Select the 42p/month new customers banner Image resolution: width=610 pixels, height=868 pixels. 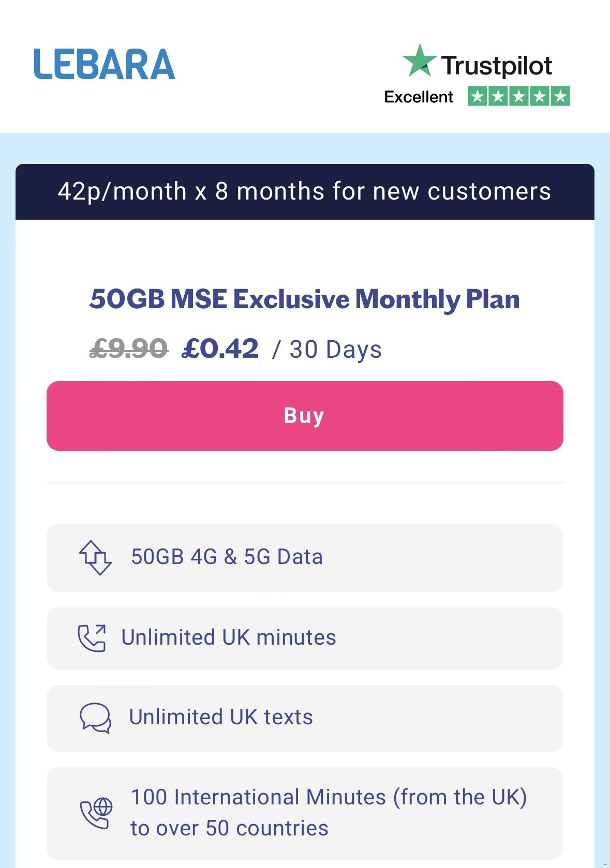click(305, 192)
